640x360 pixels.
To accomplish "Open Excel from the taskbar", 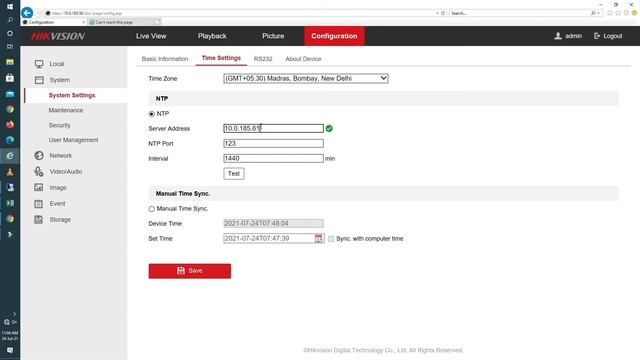I will pyautogui.click(x=10, y=203).
